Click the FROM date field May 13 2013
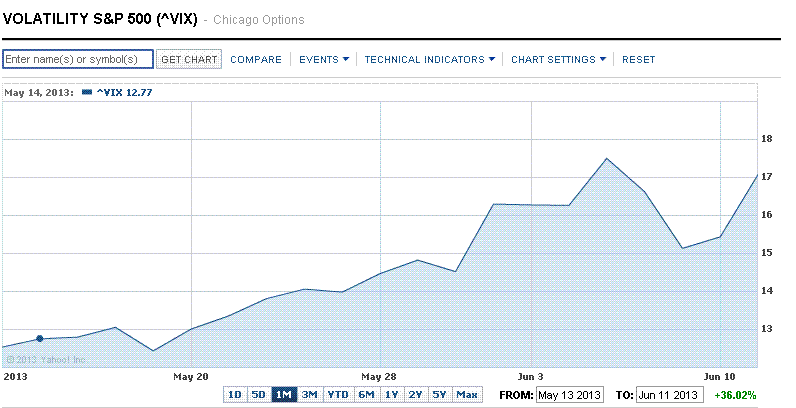796x408 pixels. click(569, 395)
